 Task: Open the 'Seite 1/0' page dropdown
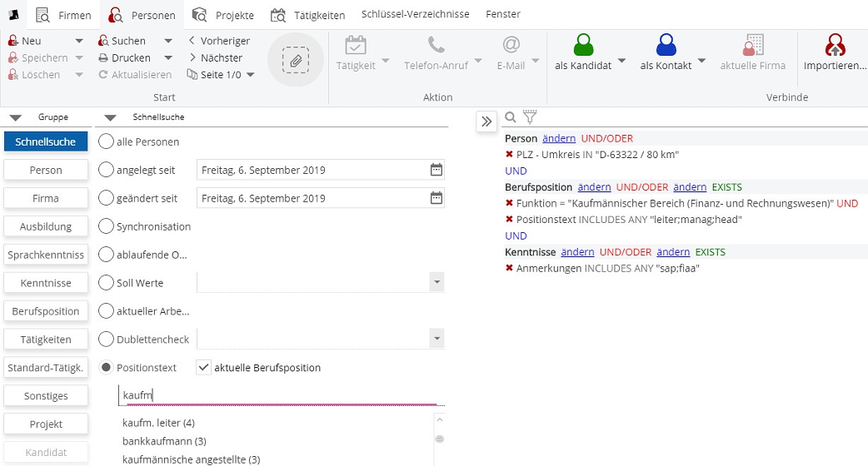[x=250, y=75]
